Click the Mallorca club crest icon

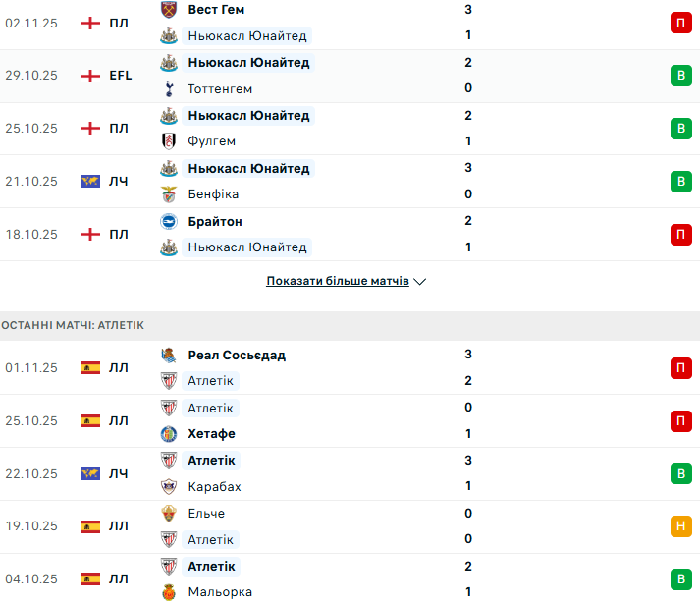(x=168, y=592)
